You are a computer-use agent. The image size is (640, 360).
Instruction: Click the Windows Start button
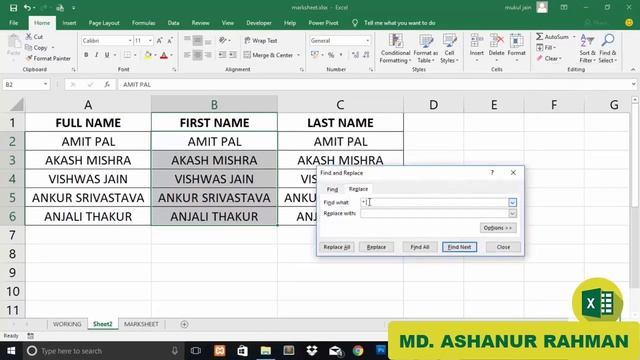11,351
